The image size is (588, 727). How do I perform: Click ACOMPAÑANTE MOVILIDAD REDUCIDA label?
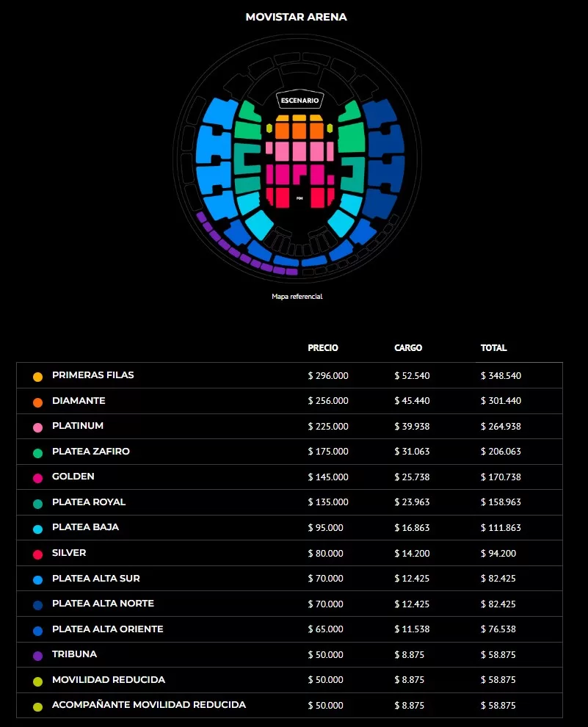coord(149,705)
